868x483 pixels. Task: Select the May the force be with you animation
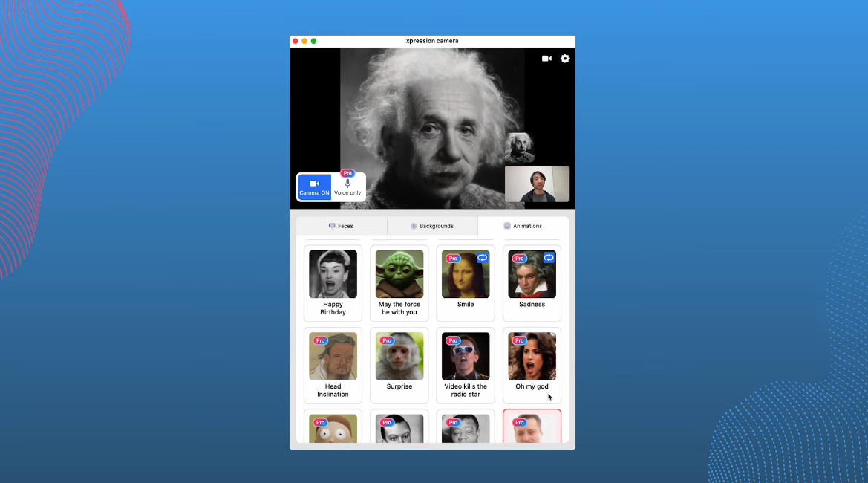399,274
